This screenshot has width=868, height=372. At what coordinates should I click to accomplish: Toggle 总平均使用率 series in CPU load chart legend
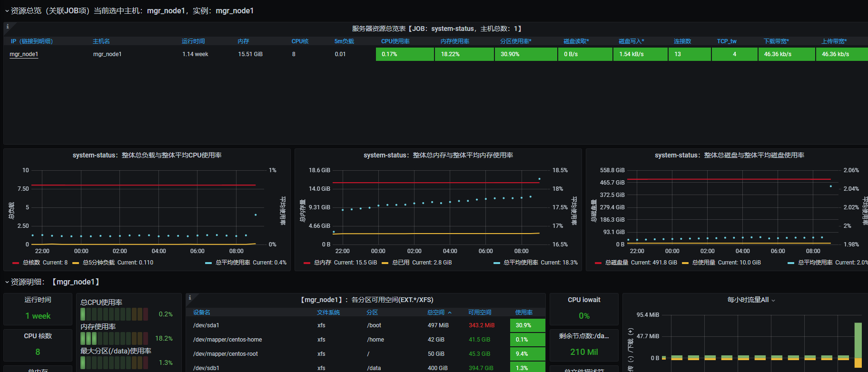(233, 263)
